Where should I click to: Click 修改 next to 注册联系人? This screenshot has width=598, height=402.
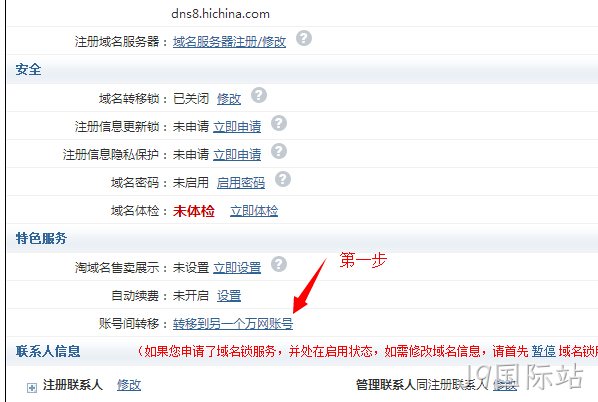coord(129,385)
